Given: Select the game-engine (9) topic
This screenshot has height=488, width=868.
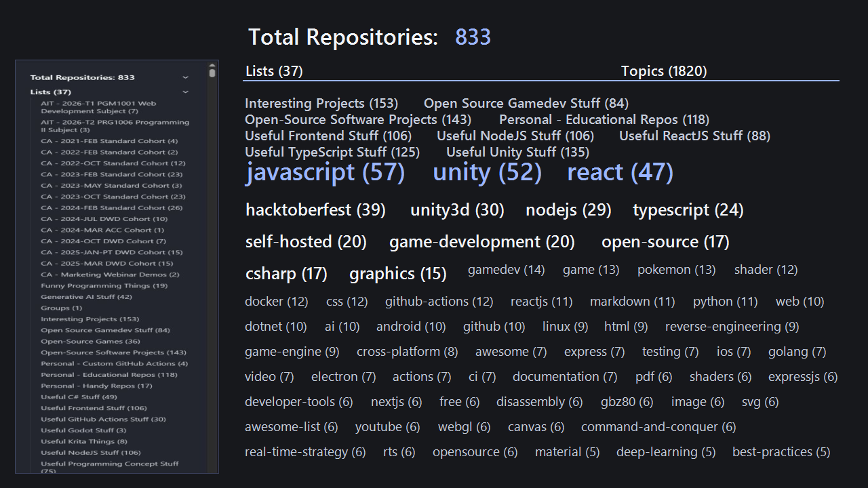Looking at the screenshot, I should click(292, 352).
